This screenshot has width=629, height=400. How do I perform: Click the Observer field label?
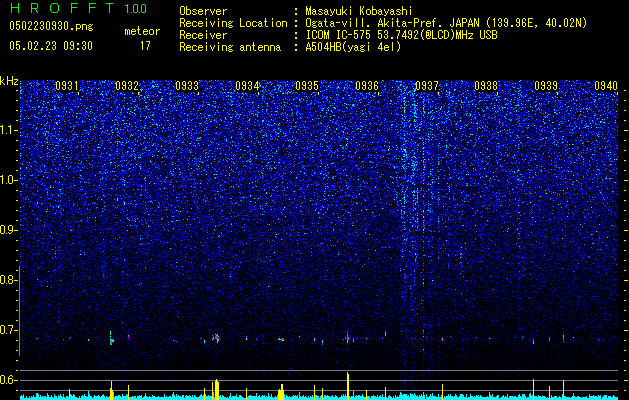(x=203, y=11)
